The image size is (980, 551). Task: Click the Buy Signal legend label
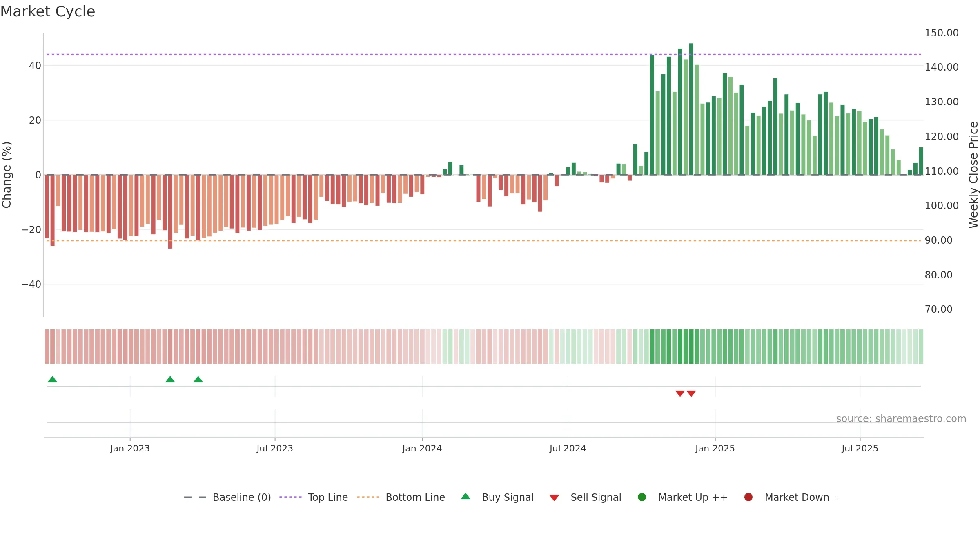pyautogui.click(x=508, y=497)
